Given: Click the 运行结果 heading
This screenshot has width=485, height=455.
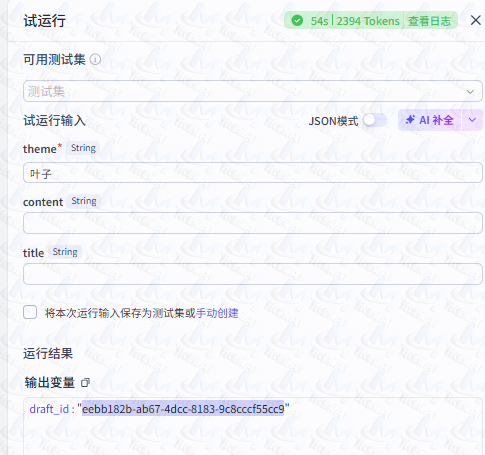Looking at the screenshot, I should pyautogui.click(x=48, y=353).
